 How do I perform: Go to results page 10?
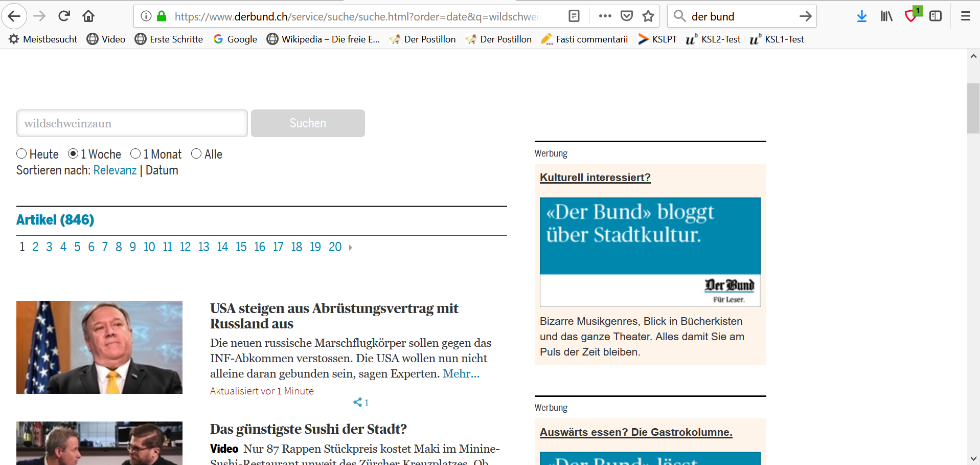(x=149, y=247)
